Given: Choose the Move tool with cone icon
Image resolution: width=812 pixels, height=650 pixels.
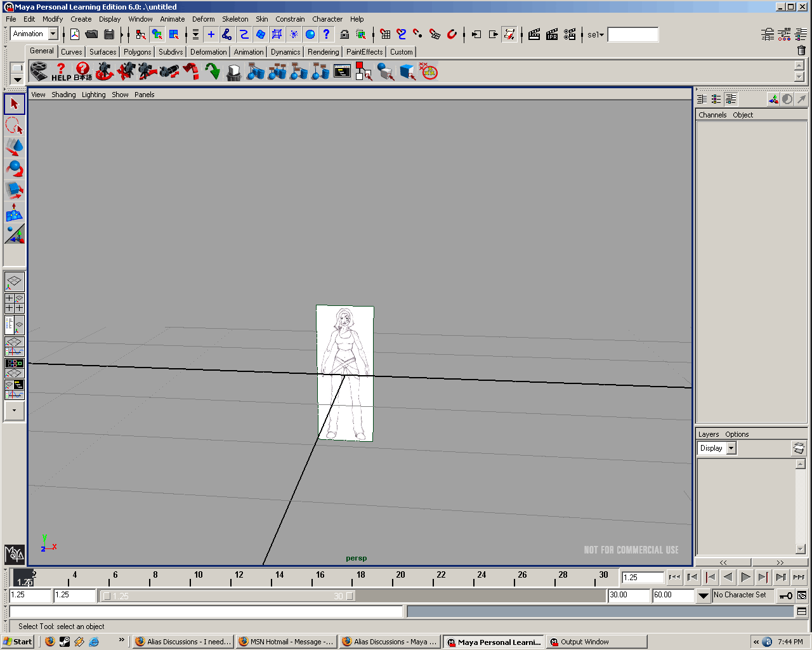Looking at the screenshot, I should click(15, 147).
